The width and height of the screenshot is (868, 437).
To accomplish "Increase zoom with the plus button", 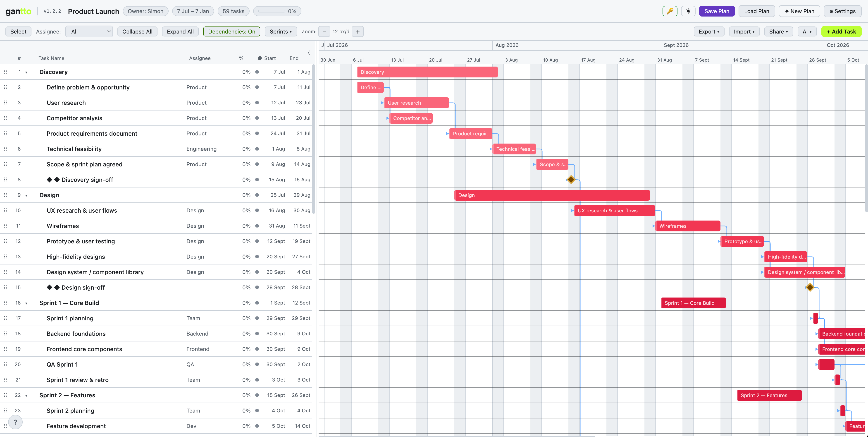I will click(x=358, y=32).
